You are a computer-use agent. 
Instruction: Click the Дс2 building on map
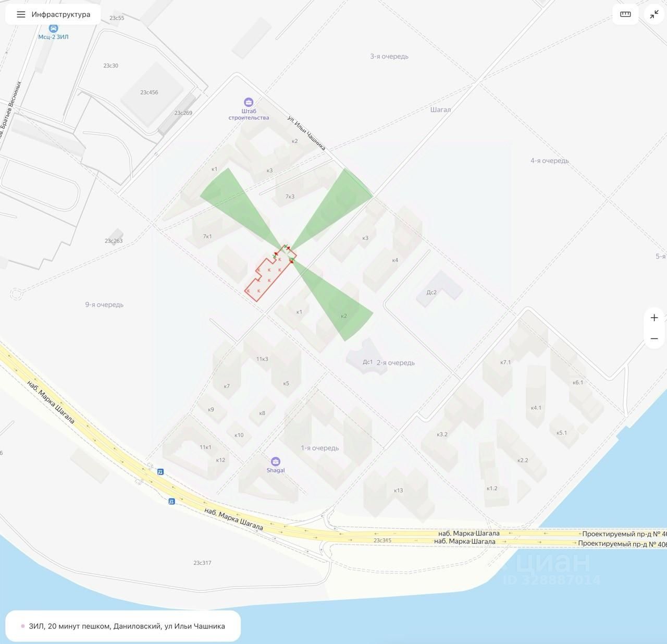[439, 288]
